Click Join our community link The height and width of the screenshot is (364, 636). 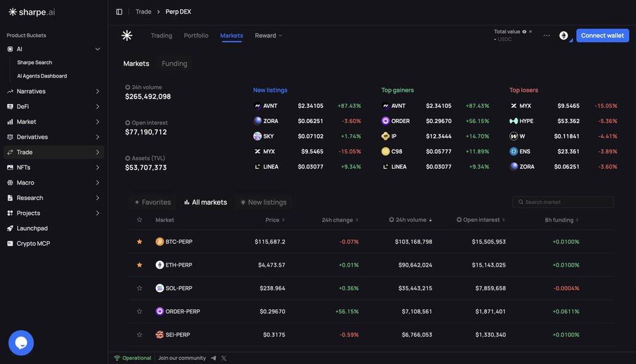[x=182, y=358]
